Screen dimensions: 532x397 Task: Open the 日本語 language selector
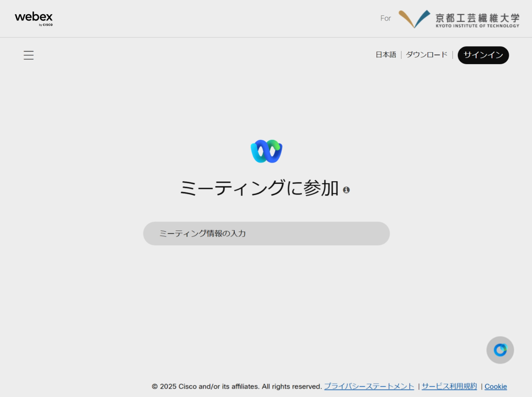point(386,55)
